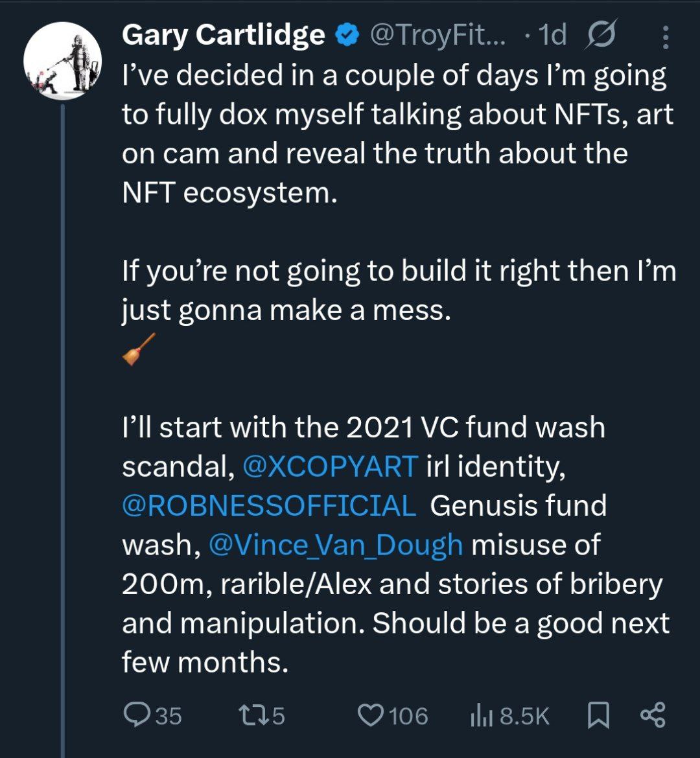This screenshot has width=700, height=758.
Task: Click the 8.5K views count
Action: (524, 716)
